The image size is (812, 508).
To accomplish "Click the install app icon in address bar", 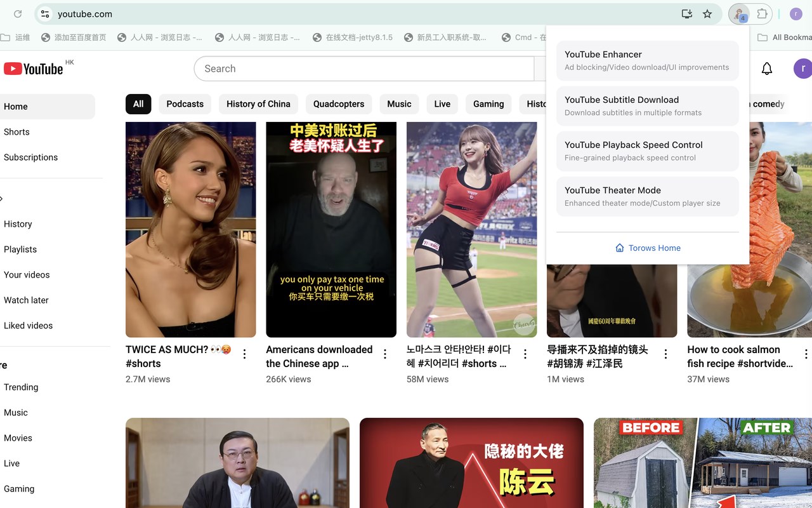I will pos(686,14).
